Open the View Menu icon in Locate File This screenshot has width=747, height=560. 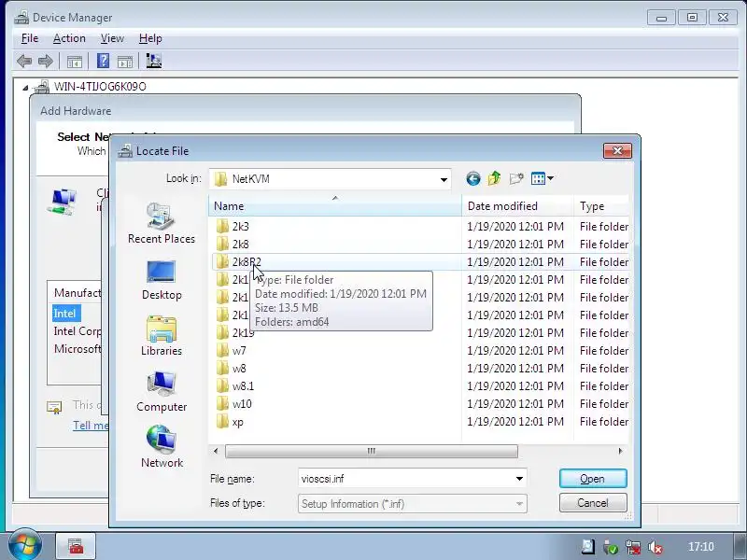pos(538,178)
